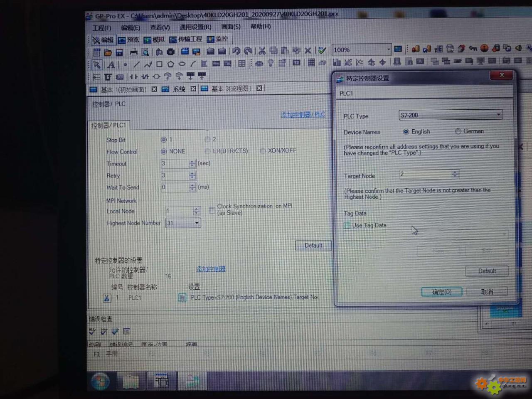Click the bar graph part icon
532x399 pixels.
tap(337, 62)
